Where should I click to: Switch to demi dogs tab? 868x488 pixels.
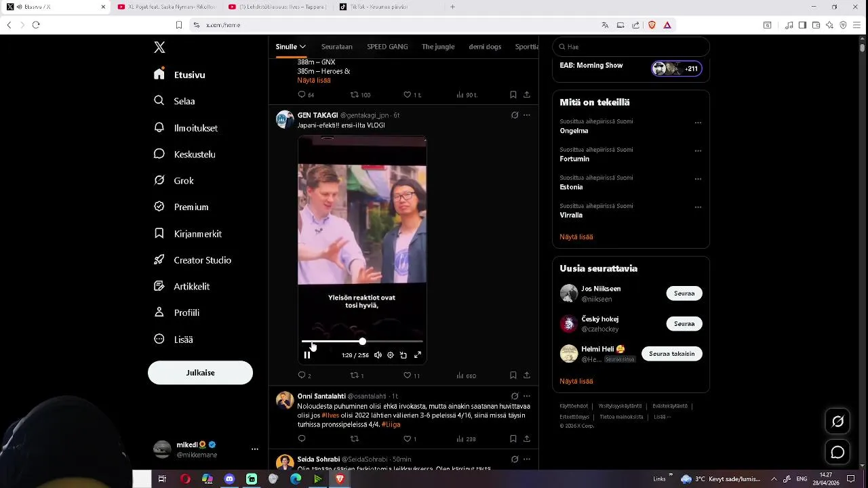click(x=485, y=47)
